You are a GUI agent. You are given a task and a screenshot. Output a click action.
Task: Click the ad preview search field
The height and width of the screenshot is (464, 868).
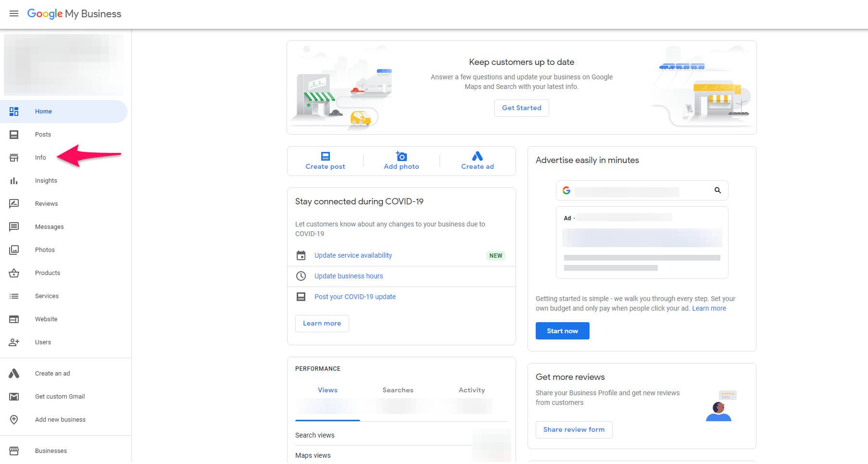tap(642, 190)
